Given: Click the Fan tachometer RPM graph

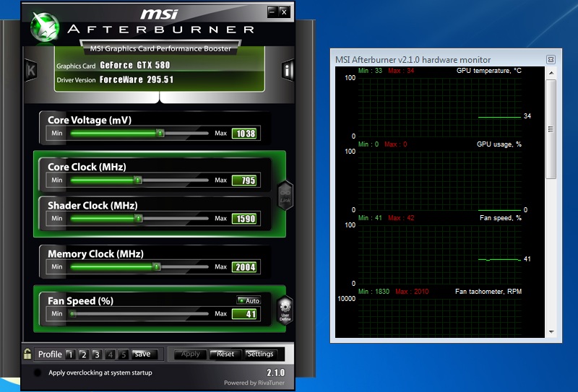Looking at the screenshot, I should 440,318.
